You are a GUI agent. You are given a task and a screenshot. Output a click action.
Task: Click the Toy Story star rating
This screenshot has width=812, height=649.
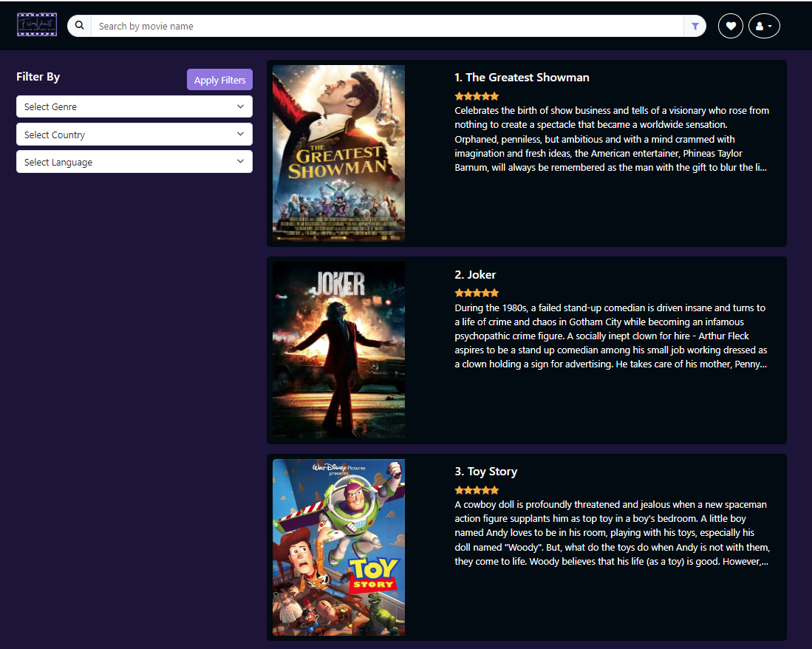tap(477, 490)
